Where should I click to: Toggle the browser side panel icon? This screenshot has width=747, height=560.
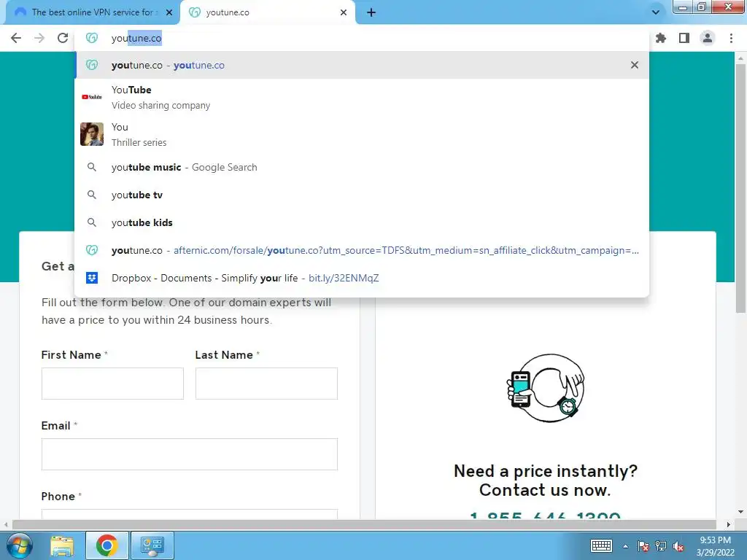pos(684,38)
